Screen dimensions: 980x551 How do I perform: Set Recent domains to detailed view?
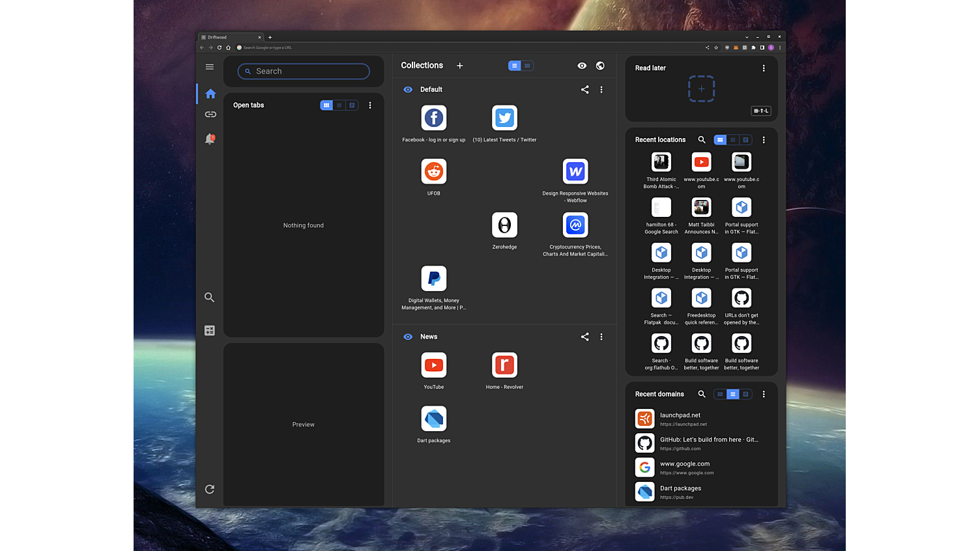745,394
